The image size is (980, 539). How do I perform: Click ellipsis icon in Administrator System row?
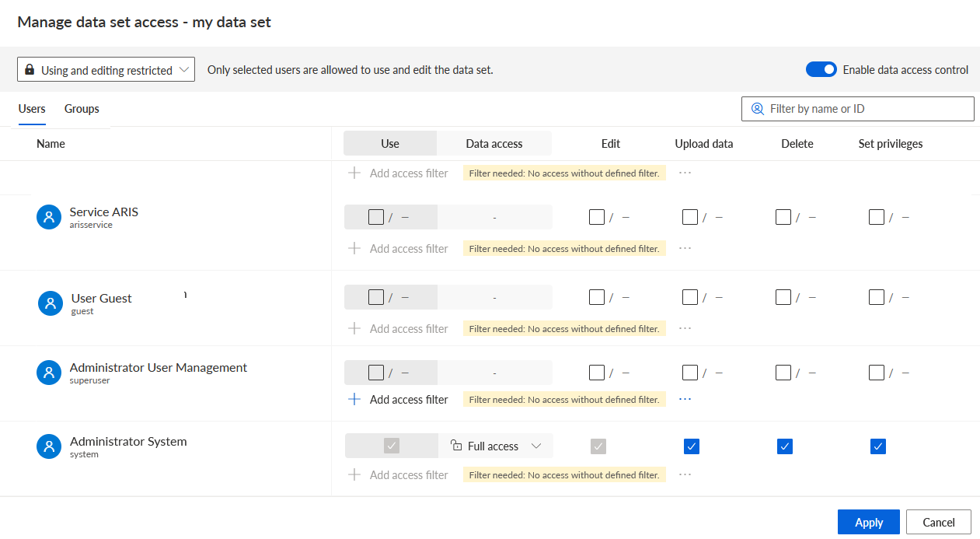tap(685, 474)
